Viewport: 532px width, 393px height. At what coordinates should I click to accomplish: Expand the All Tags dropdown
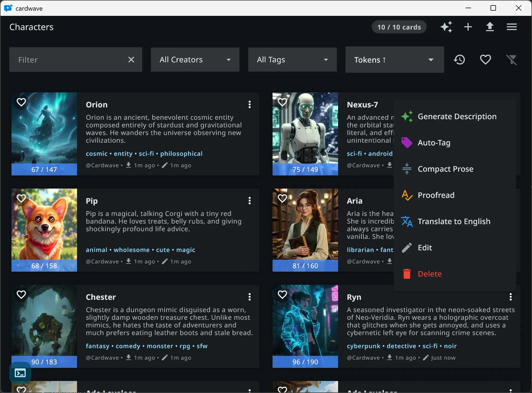(x=292, y=60)
